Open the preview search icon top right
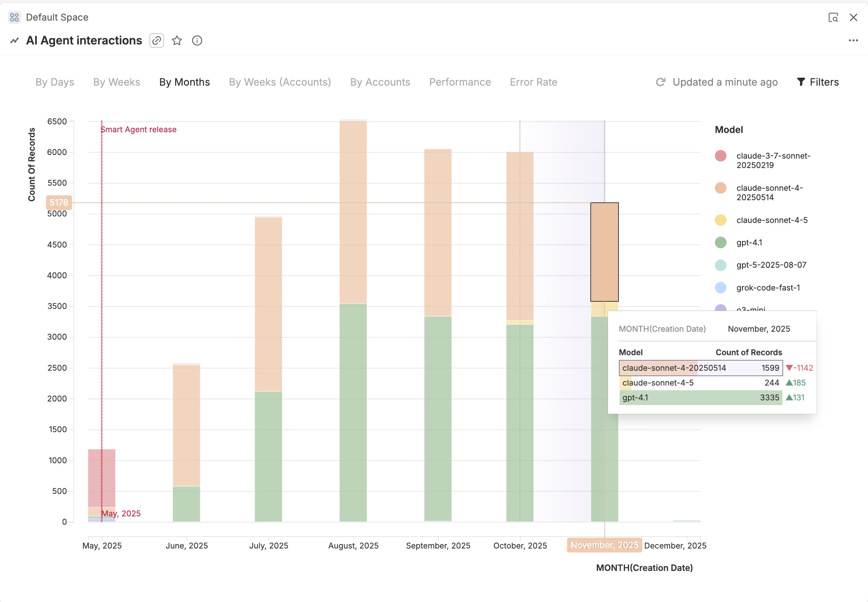Screen dimensions: 868x602 pyautogui.click(x=833, y=17)
